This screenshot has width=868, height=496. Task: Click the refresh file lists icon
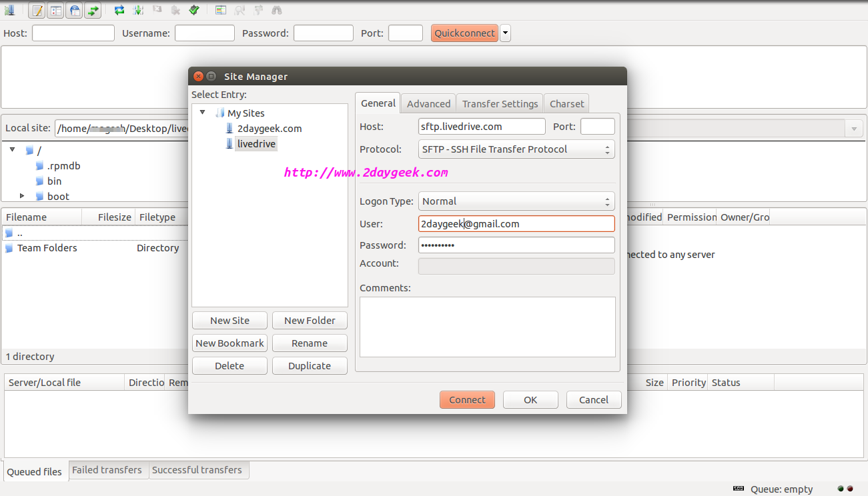click(x=119, y=10)
